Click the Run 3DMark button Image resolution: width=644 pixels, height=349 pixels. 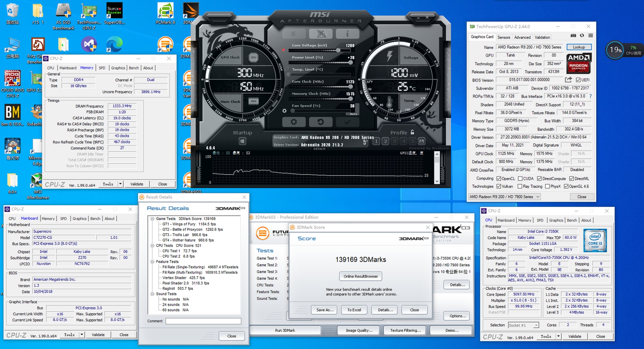[285, 330]
